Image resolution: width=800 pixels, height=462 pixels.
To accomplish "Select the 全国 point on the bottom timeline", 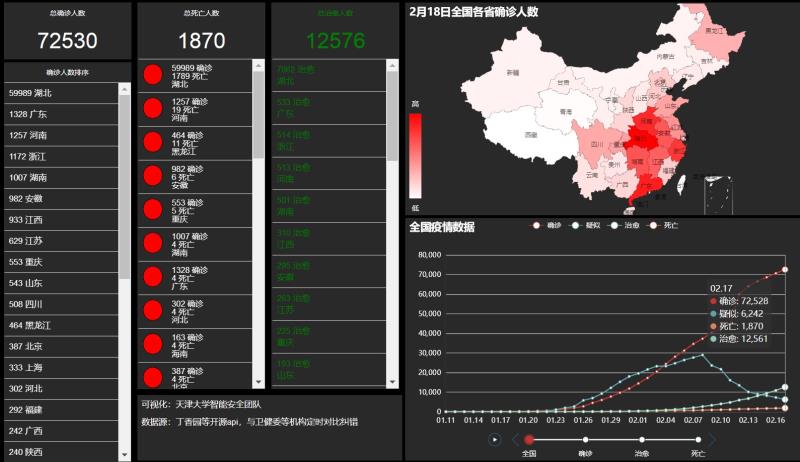I will pos(529,438).
